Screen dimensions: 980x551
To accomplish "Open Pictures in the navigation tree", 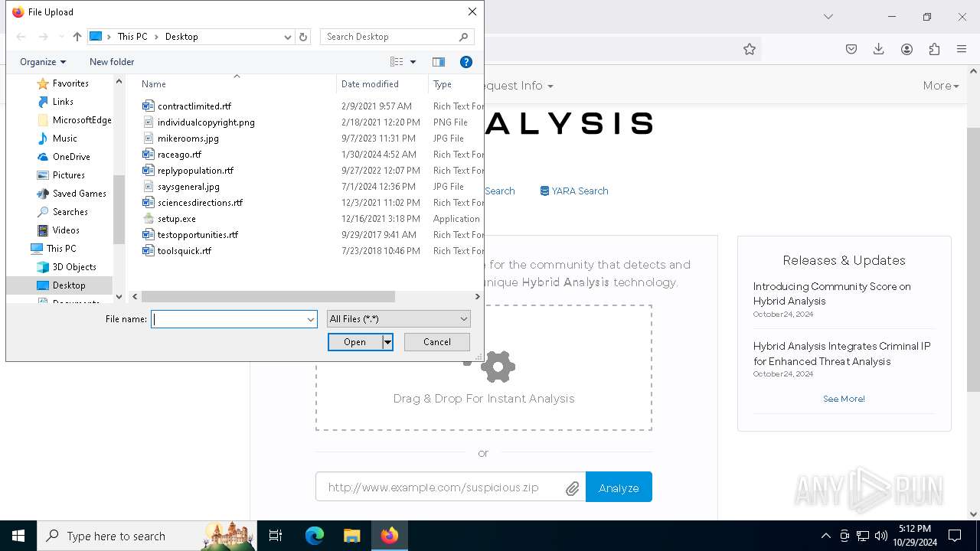I will coord(69,175).
